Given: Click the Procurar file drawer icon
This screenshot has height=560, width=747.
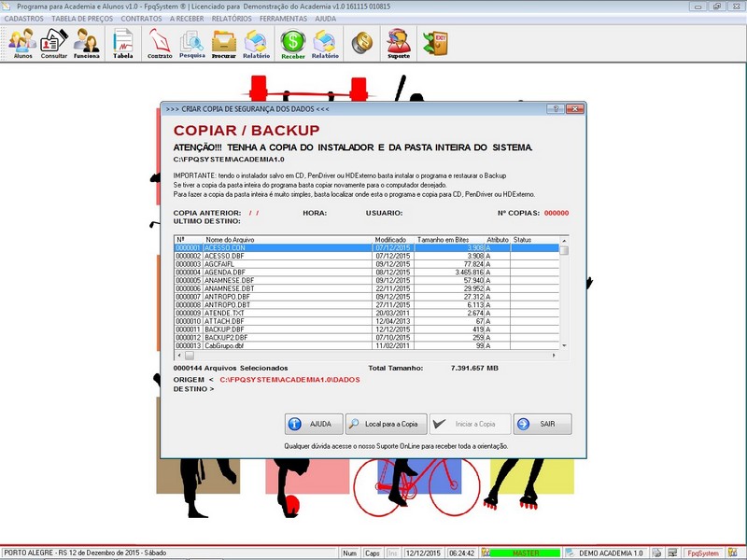Looking at the screenshot, I should pos(224,43).
